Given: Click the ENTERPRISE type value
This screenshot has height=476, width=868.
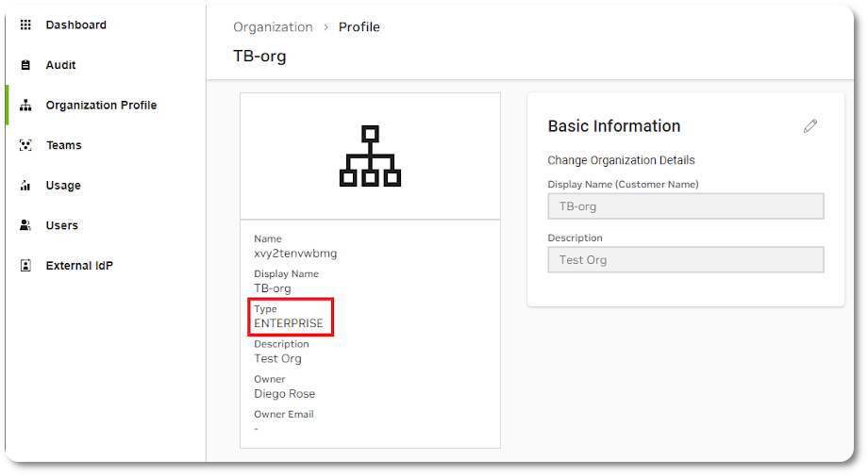Looking at the screenshot, I should click(x=289, y=323).
